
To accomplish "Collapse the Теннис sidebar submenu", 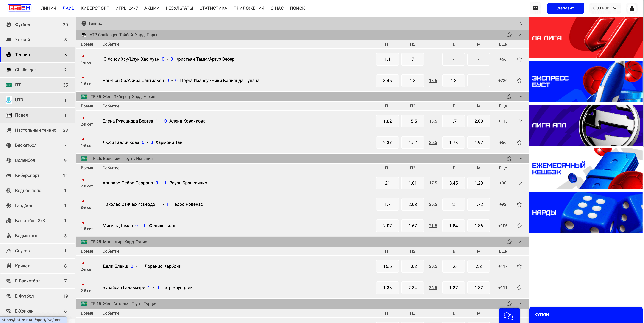I will (x=65, y=55).
